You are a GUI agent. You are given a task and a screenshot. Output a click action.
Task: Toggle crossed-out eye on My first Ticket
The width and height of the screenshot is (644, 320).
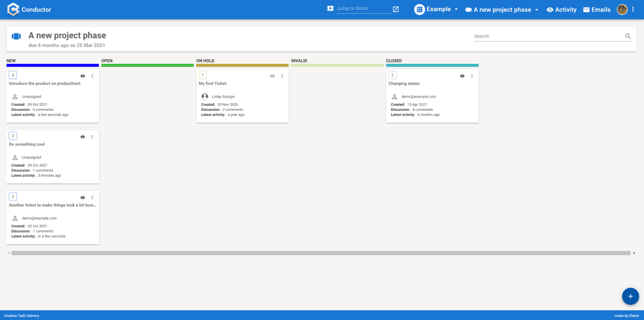click(x=272, y=76)
